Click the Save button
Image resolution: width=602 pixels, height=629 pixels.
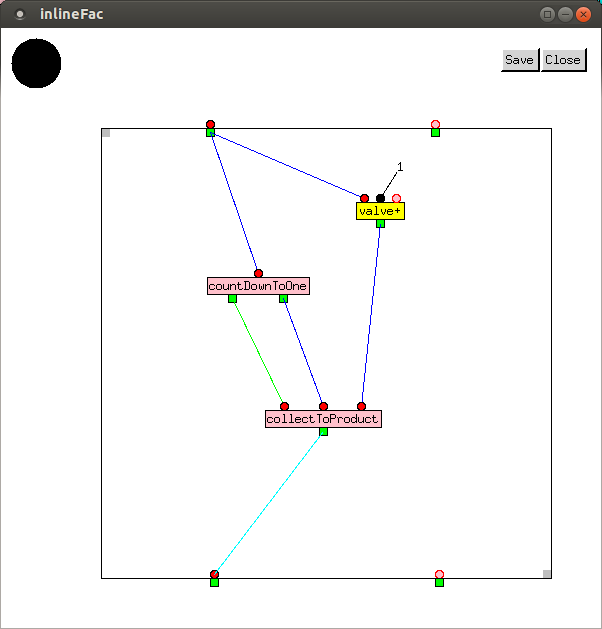click(519, 60)
